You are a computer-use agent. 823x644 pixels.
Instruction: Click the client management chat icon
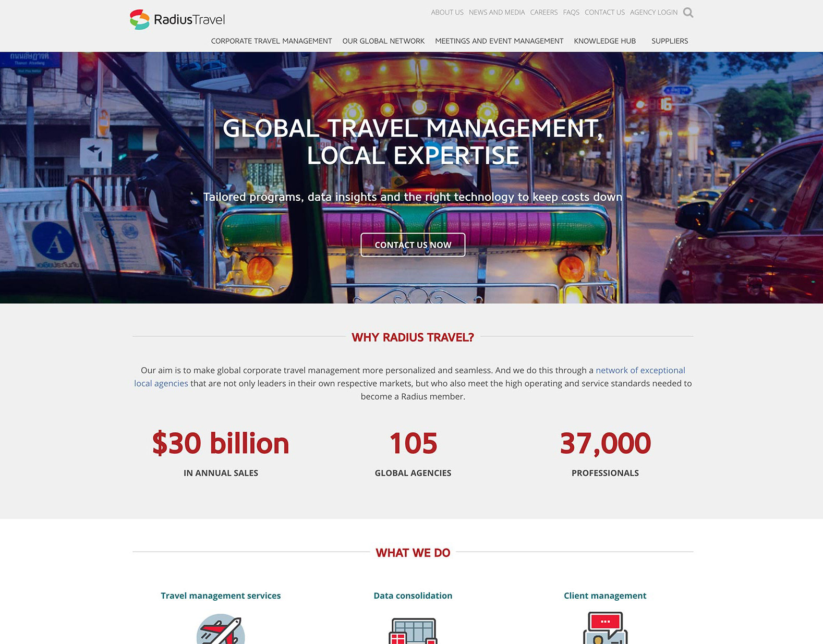tap(605, 628)
